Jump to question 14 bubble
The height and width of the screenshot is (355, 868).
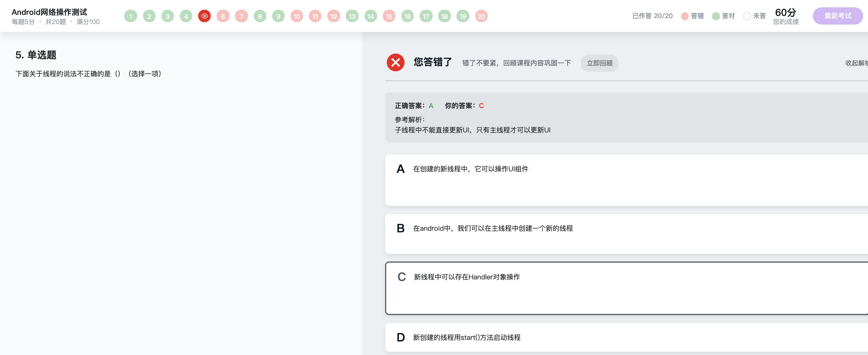pos(371,16)
